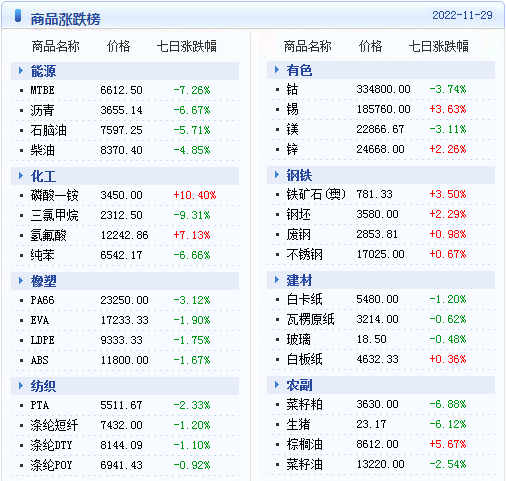This screenshot has height=481, width=506.
Task: Select the 白卡纸 commodity name
Action: (304, 299)
